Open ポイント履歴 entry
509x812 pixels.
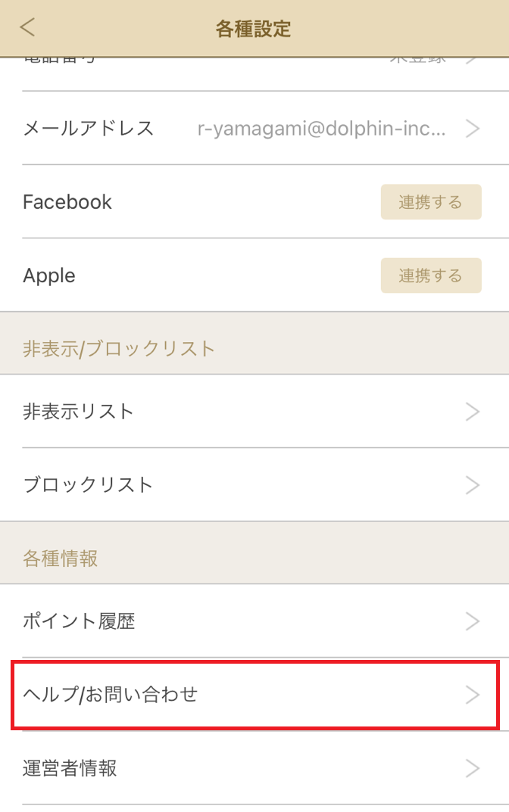254,621
